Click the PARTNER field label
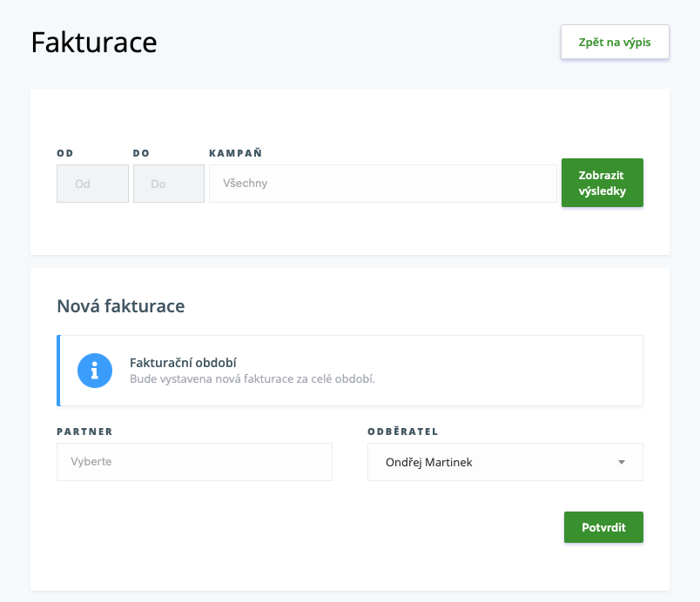The width and height of the screenshot is (700, 602). (84, 431)
